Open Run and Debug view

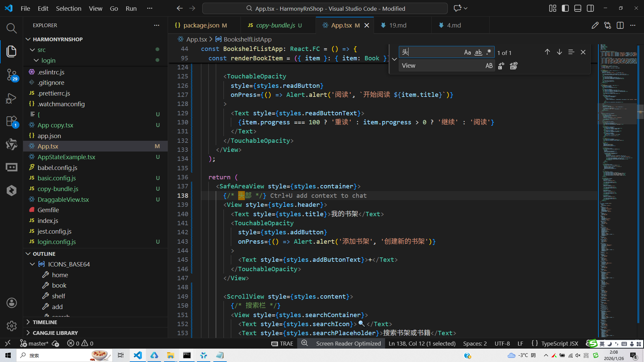click(11, 98)
